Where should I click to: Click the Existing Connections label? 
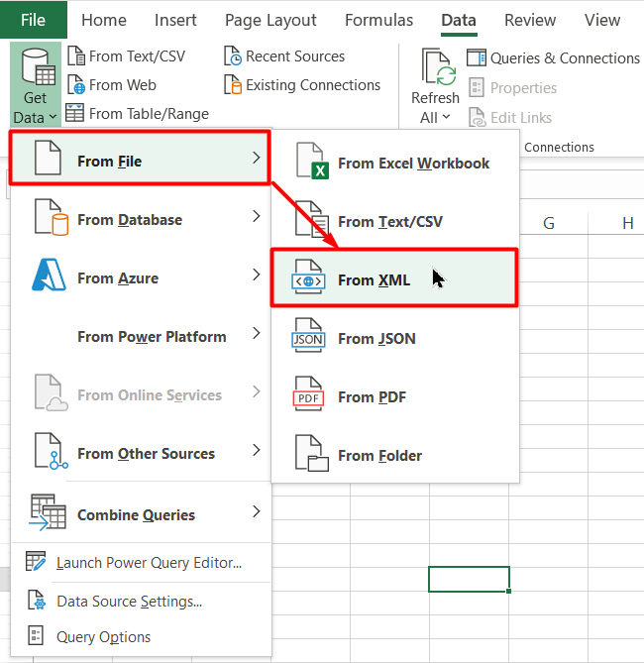[313, 85]
